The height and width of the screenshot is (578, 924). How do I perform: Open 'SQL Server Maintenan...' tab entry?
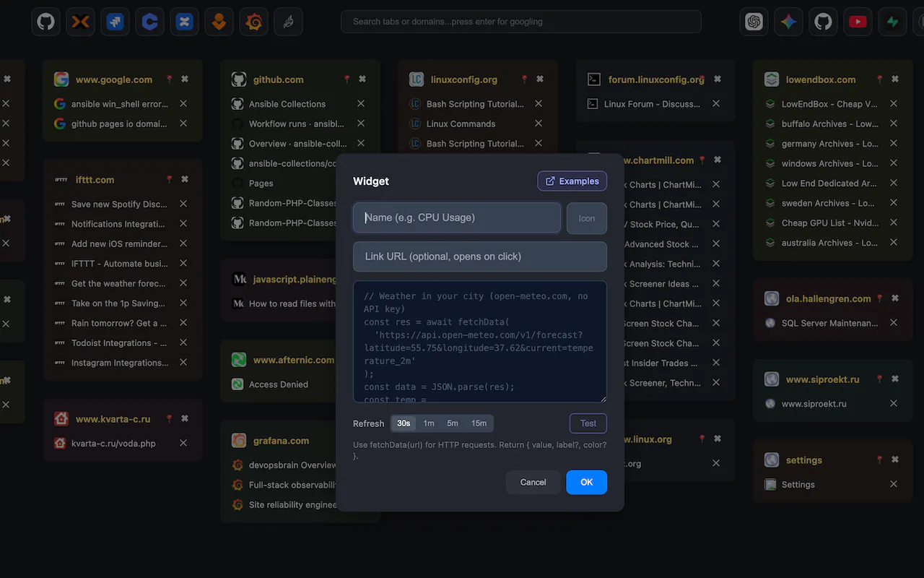point(829,323)
